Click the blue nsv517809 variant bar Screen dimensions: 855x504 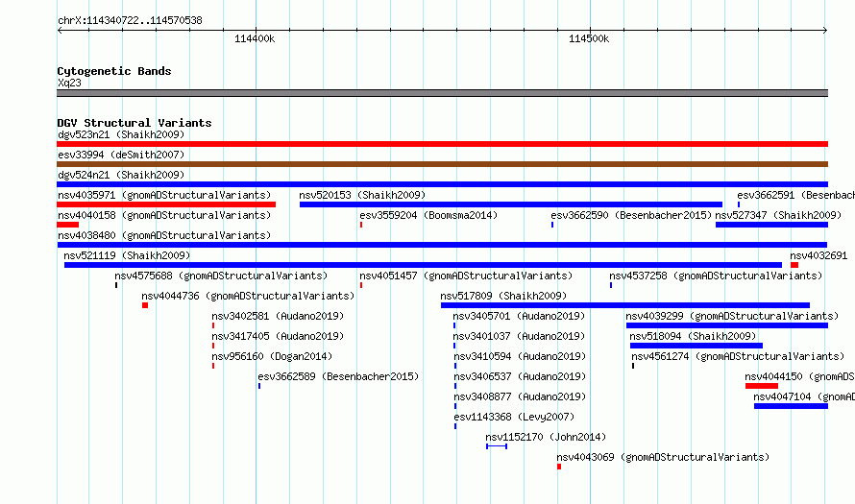[x=625, y=305]
